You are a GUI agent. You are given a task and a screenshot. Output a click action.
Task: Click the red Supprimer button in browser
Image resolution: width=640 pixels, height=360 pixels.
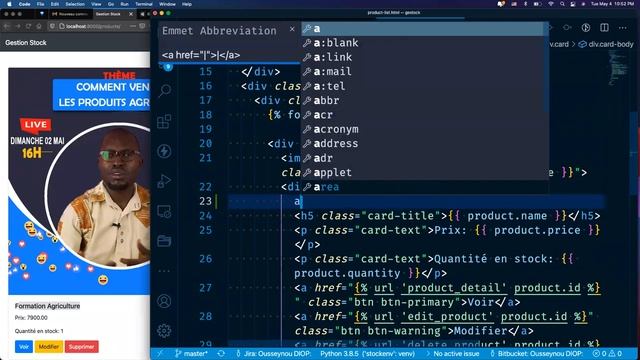[x=81, y=347]
